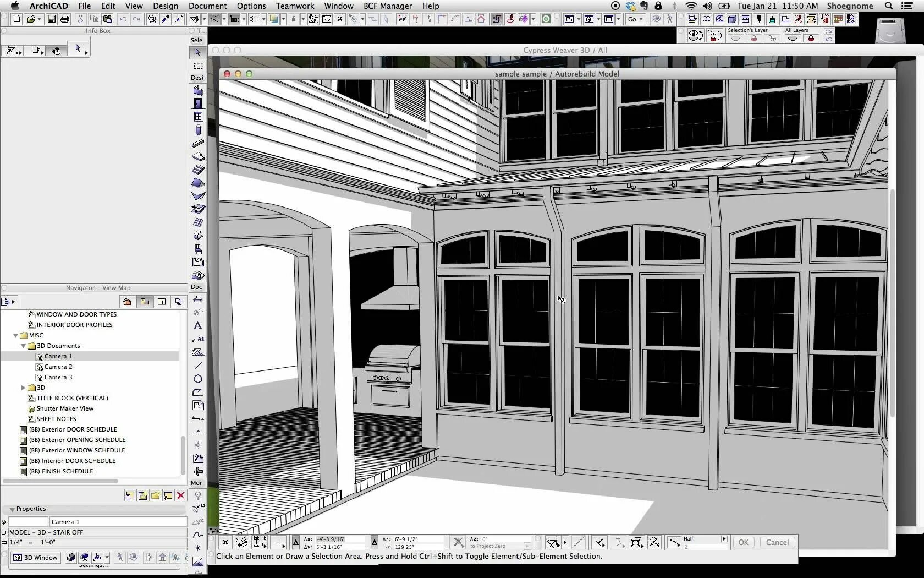
Task: Select Camera 2 in the Navigator
Action: [58, 366]
